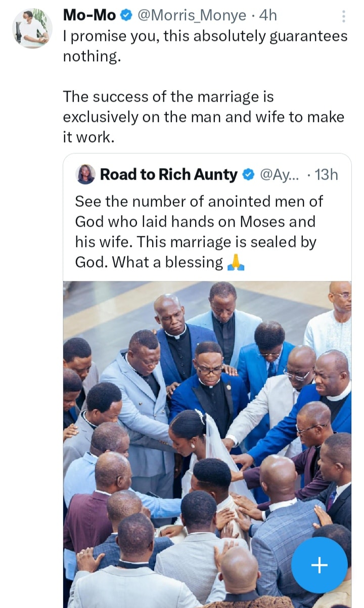Open the three-dot more options menu
The height and width of the screenshot is (608, 364).
(x=344, y=17)
